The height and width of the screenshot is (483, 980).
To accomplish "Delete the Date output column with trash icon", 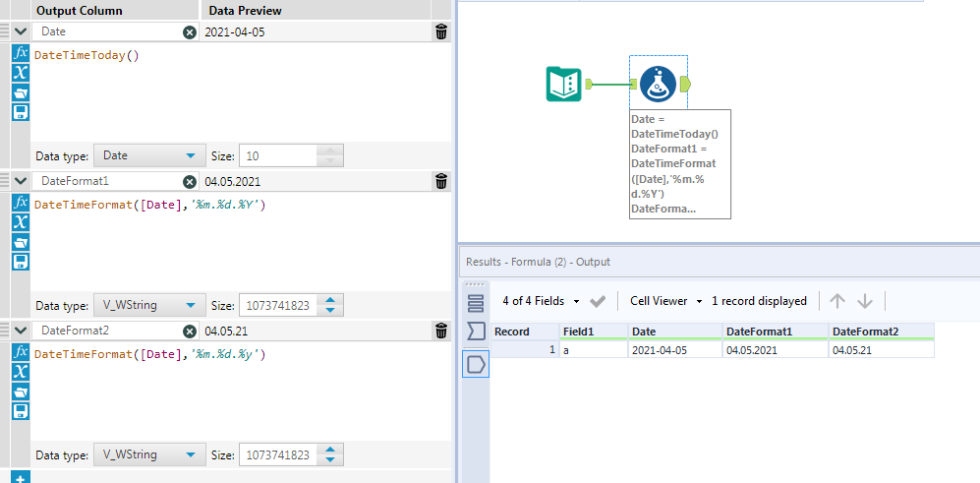I will (x=441, y=31).
